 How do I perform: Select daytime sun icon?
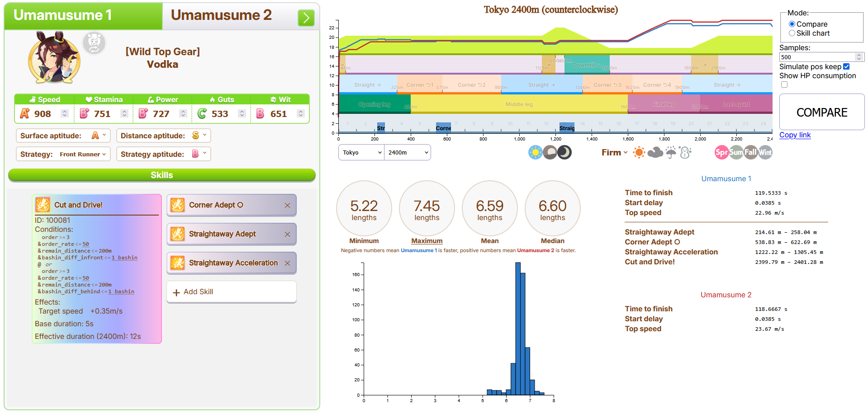[x=536, y=152]
